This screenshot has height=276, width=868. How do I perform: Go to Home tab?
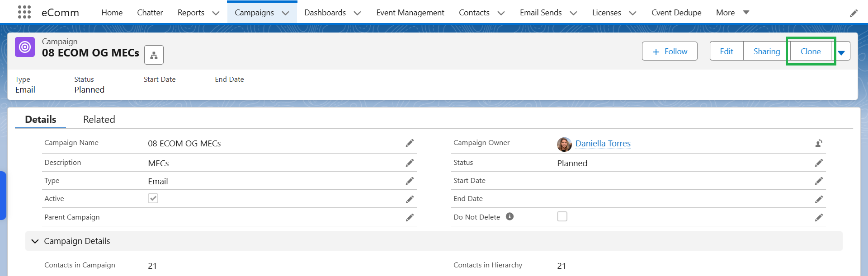point(112,13)
